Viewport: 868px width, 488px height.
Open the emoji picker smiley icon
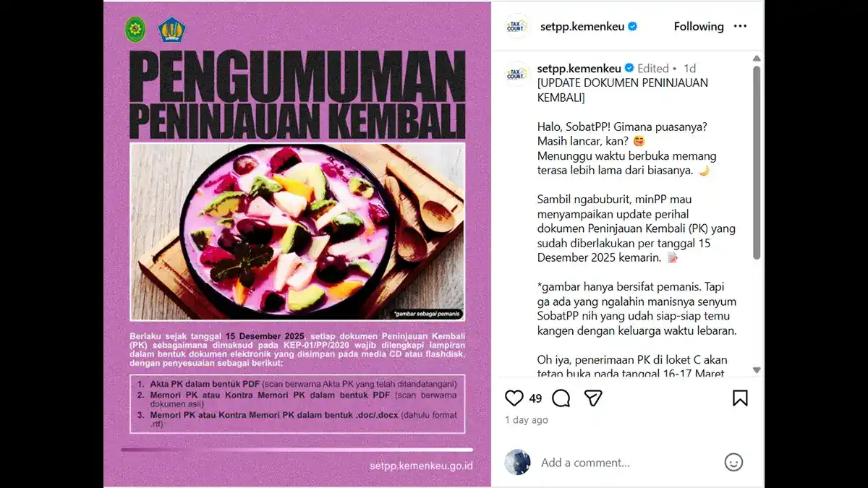[x=733, y=462]
